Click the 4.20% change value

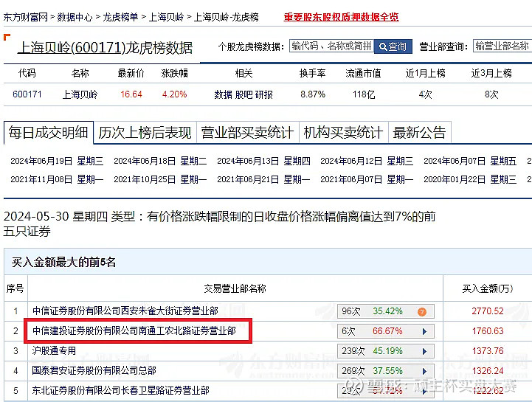pos(174,94)
